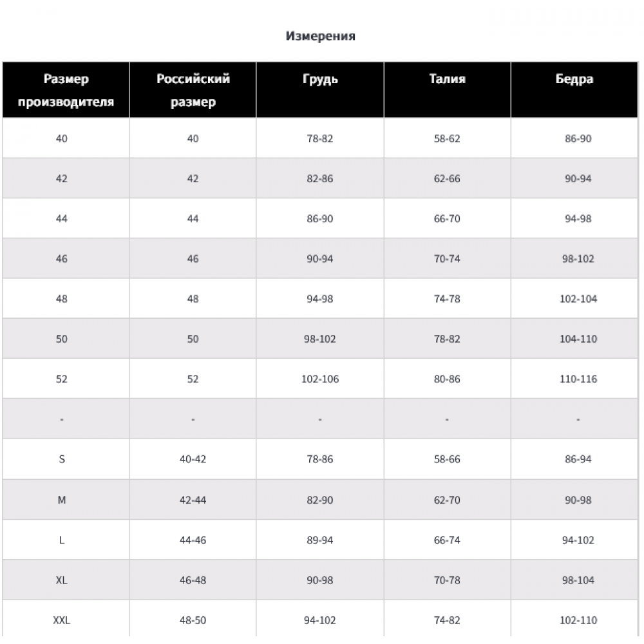Click Russian size 40-42 cell

(193, 459)
